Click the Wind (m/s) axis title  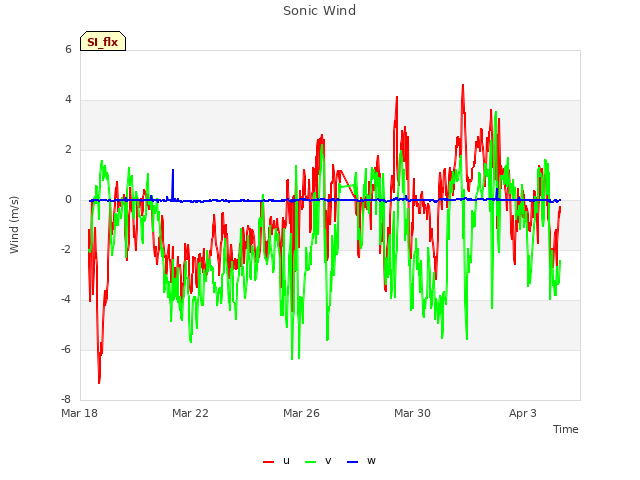14,225
